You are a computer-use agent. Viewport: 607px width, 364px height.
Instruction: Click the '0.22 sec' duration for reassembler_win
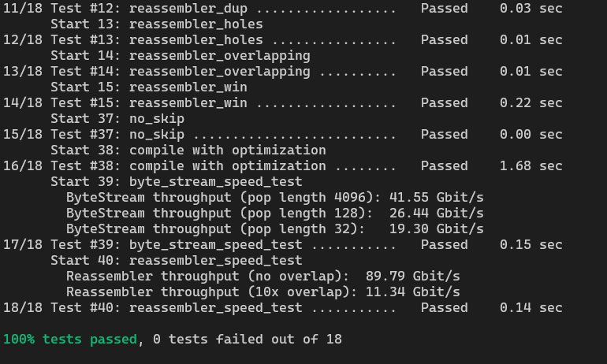pos(531,103)
